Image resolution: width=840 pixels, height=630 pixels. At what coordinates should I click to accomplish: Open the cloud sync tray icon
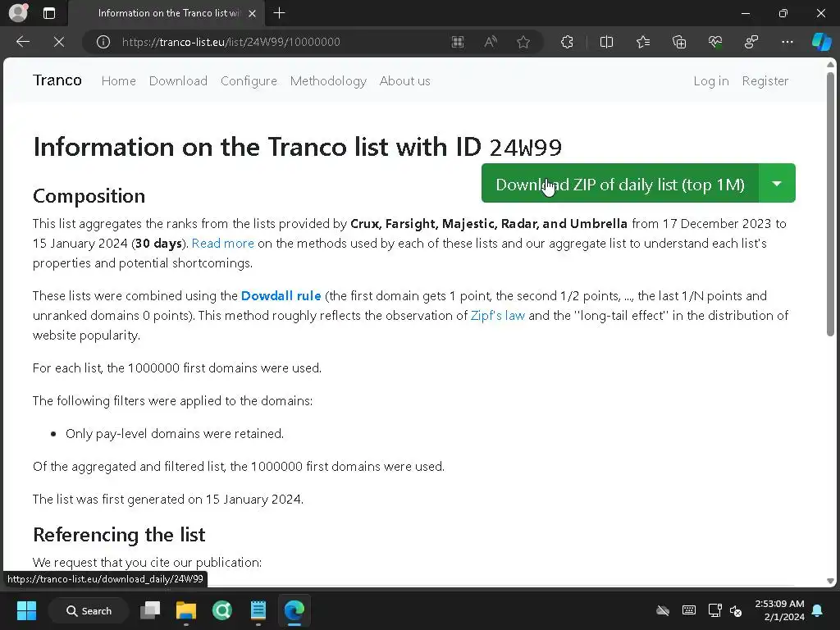663,610
